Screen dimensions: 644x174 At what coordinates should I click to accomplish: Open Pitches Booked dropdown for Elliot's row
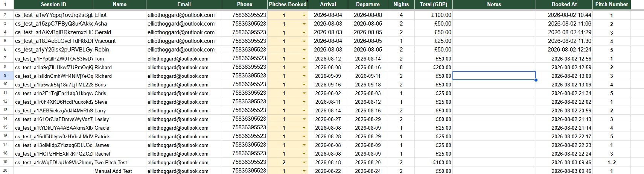click(x=304, y=15)
